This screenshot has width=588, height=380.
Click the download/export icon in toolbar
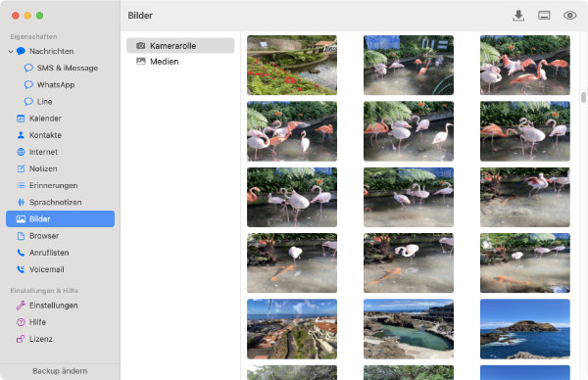[x=518, y=16]
